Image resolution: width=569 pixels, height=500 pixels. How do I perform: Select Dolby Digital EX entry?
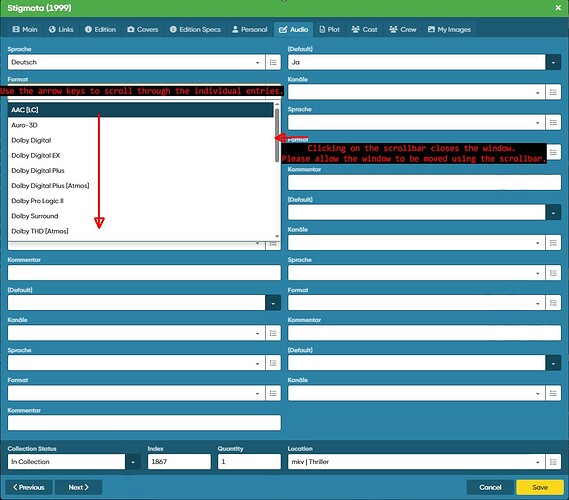(140, 156)
